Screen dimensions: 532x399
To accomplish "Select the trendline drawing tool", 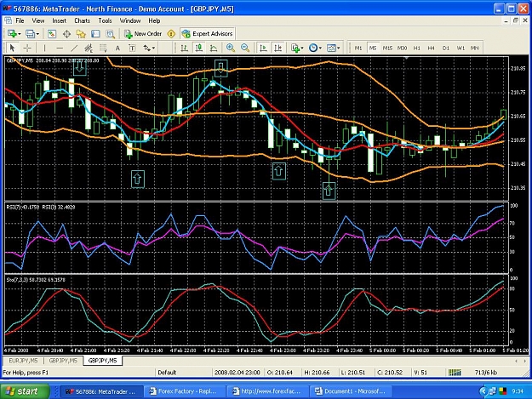I will click(x=74, y=48).
